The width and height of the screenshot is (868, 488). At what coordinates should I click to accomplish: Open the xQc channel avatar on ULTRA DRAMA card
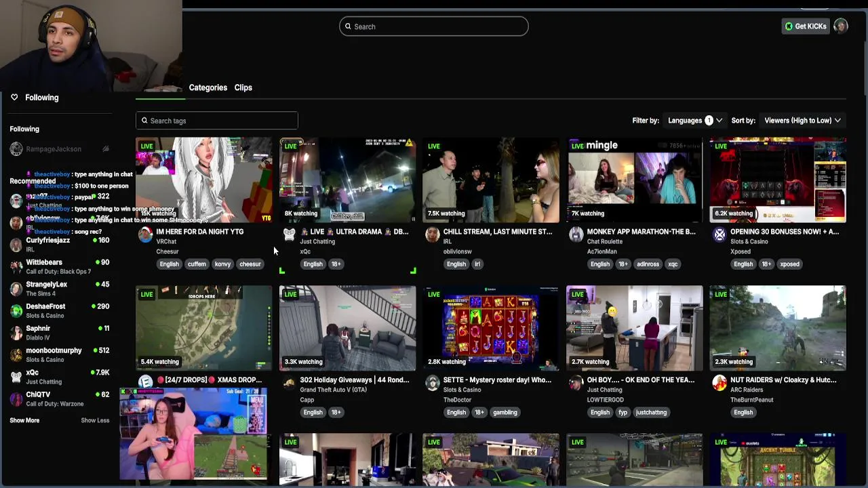pyautogui.click(x=289, y=235)
